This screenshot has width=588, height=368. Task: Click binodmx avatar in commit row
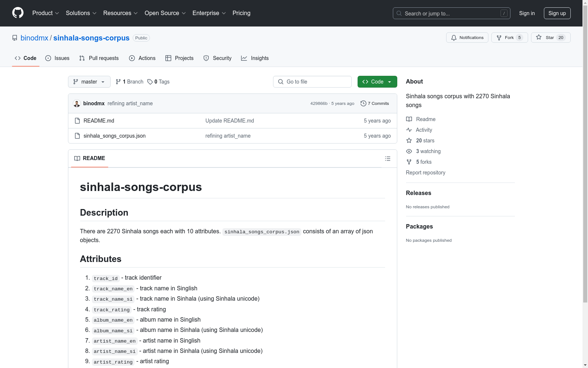pyautogui.click(x=77, y=103)
